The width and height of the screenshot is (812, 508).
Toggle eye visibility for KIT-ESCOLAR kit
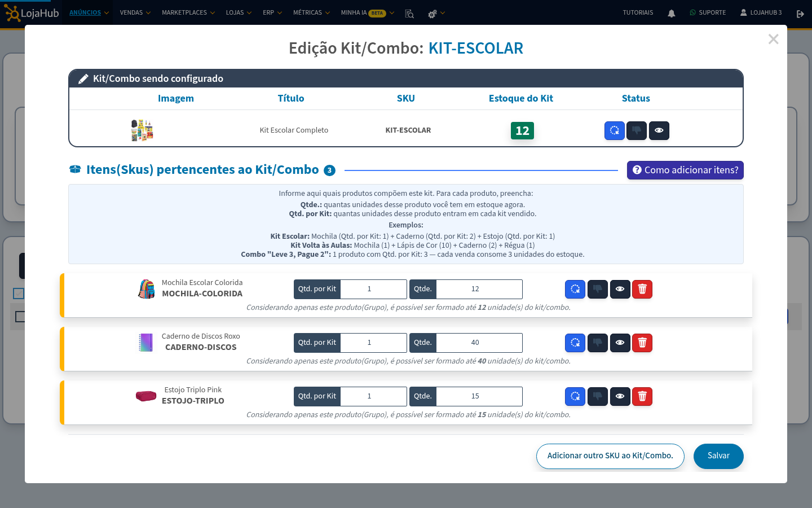(659, 130)
